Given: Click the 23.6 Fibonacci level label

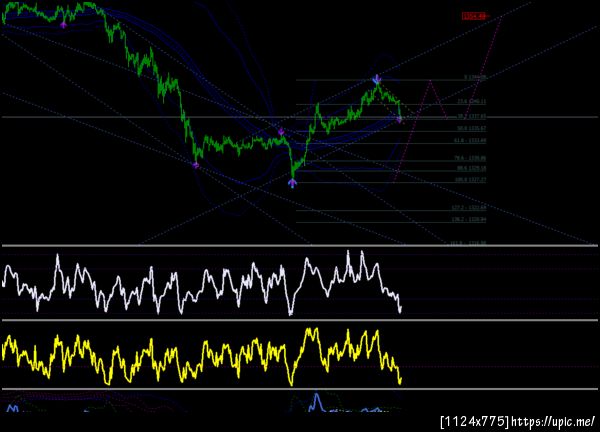Looking at the screenshot, I should point(472,101).
